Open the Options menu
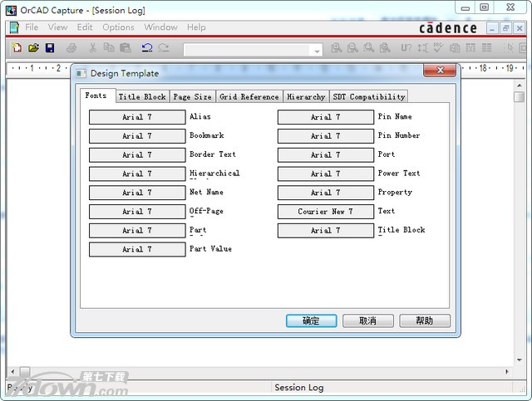Screen dimensions: 532x401 [118, 27]
